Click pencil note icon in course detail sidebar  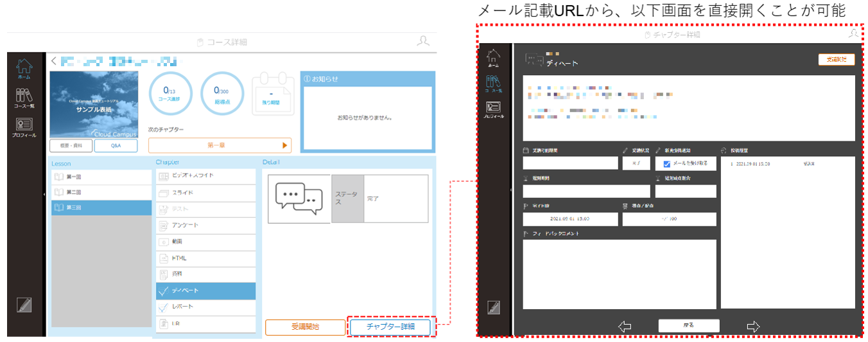(24, 305)
